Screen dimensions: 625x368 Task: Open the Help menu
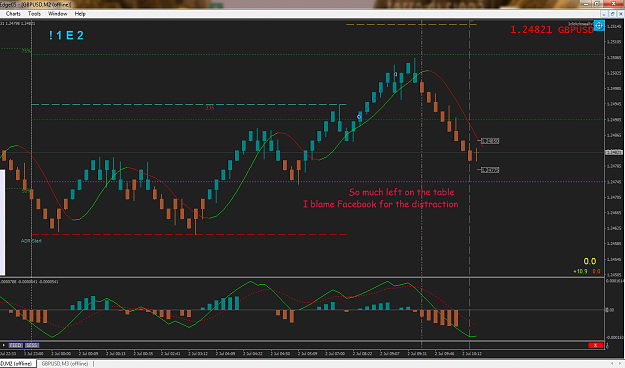80,14
